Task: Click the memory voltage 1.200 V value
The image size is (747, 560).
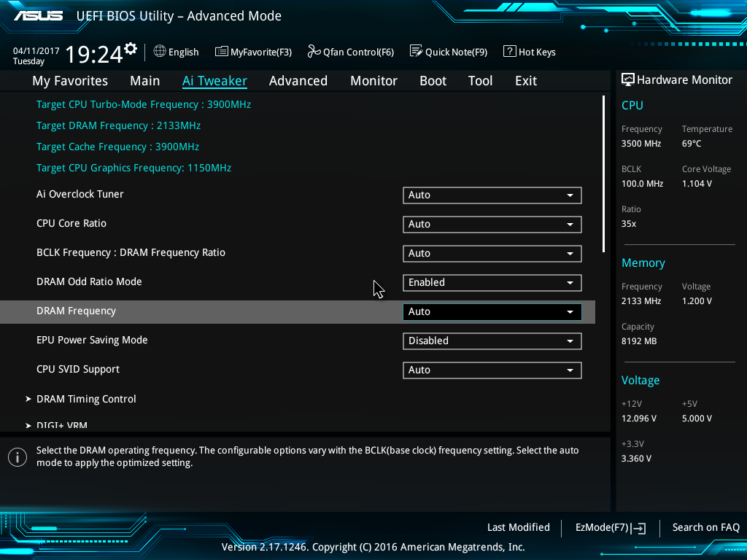Action: pos(697,301)
